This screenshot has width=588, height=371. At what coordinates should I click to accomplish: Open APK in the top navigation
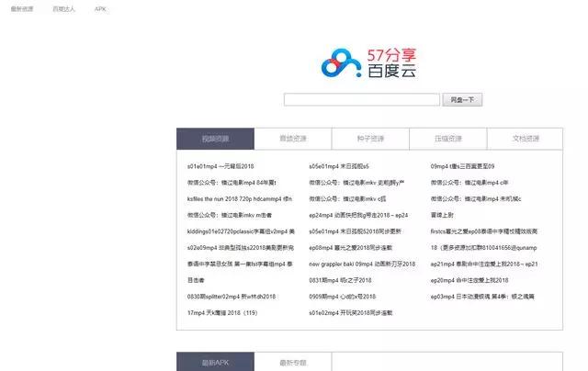click(x=100, y=8)
